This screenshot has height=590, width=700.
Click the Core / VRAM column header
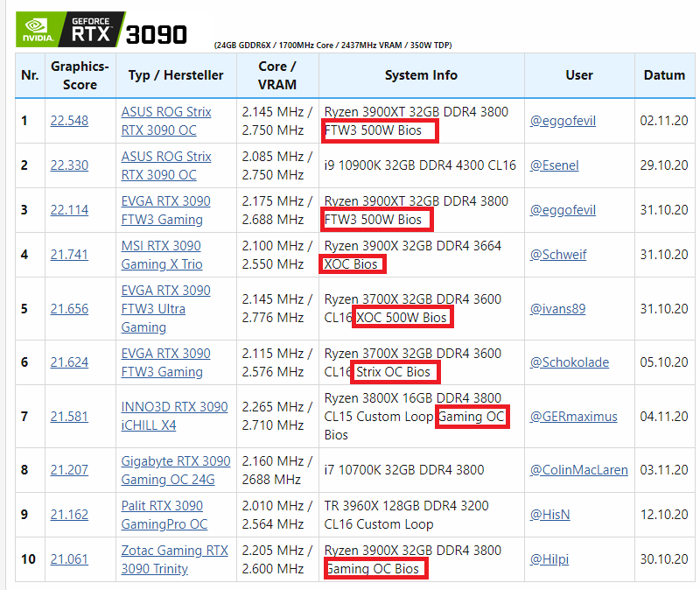coord(277,75)
